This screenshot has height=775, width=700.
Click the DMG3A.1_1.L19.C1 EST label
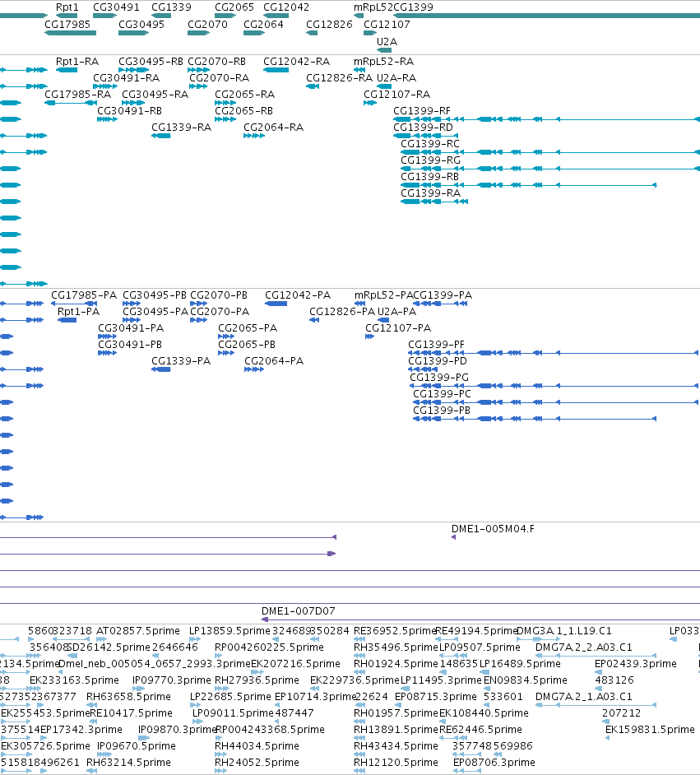click(x=564, y=631)
